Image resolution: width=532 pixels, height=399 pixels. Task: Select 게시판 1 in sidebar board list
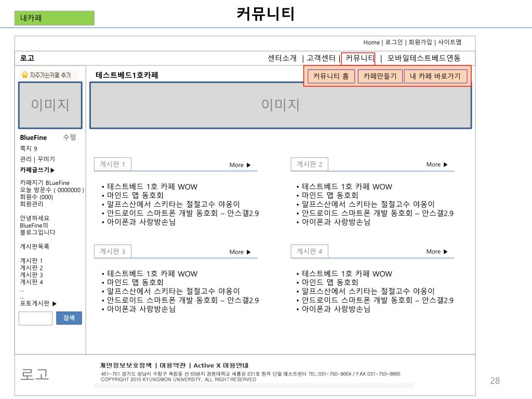click(x=31, y=261)
